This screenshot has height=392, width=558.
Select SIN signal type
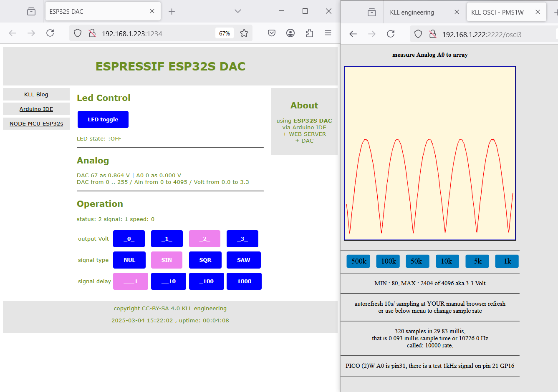tap(167, 260)
